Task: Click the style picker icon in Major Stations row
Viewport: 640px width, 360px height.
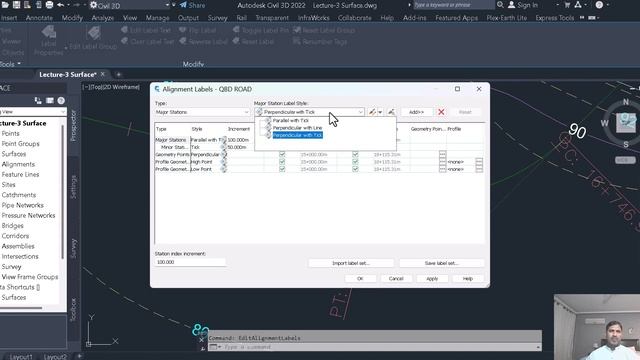Action: tap(224, 140)
